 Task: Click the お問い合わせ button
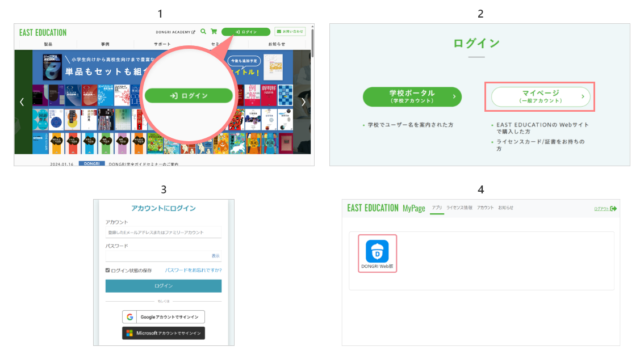click(290, 32)
